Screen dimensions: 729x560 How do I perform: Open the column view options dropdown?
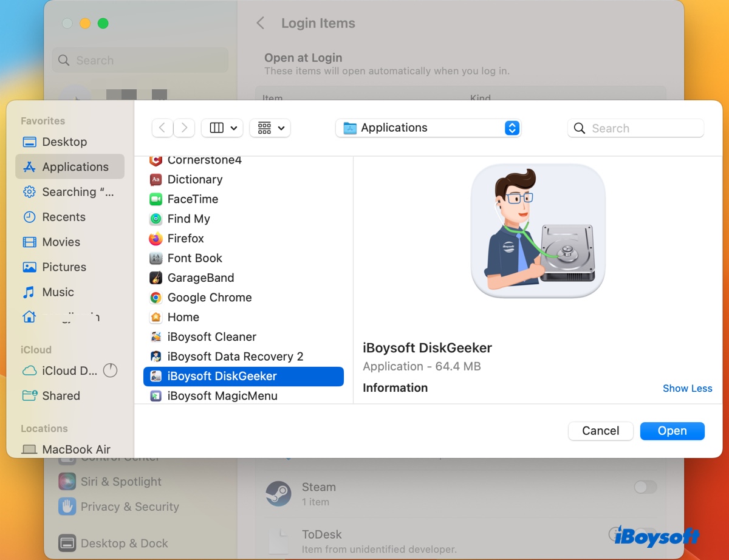[222, 128]
